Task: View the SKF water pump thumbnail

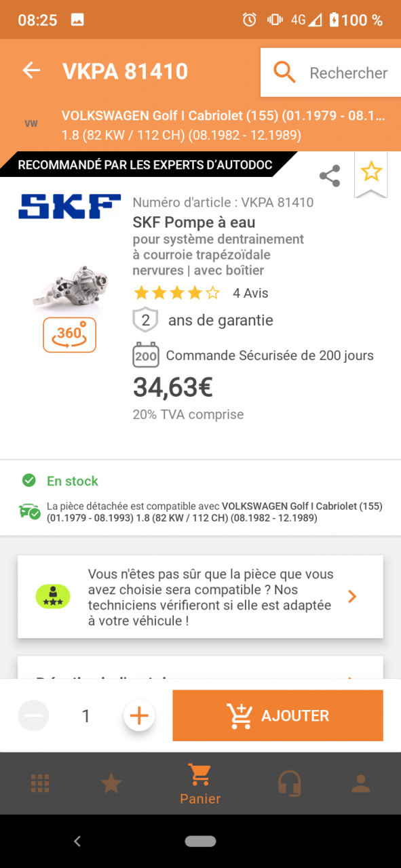Action: point(69,288)
